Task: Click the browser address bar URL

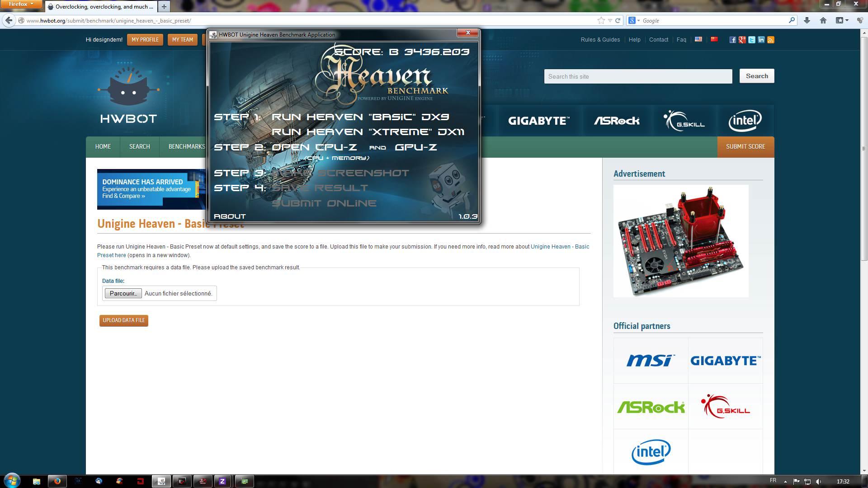Action: tap(108, 20)
